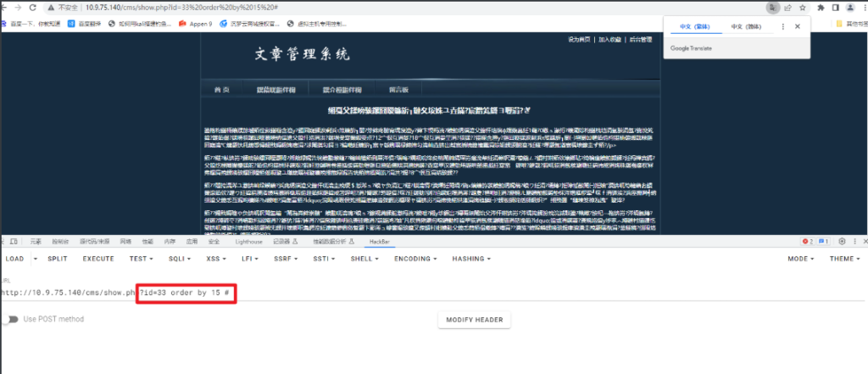The width and height of the screenshot is (868, 374).
Task: Switch to the Lighthouse DevTools tab
Action: (x=248, y=242)
